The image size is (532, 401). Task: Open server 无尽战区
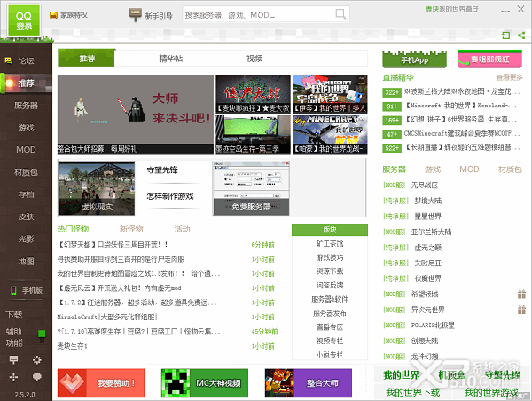[x=425, y=185]
